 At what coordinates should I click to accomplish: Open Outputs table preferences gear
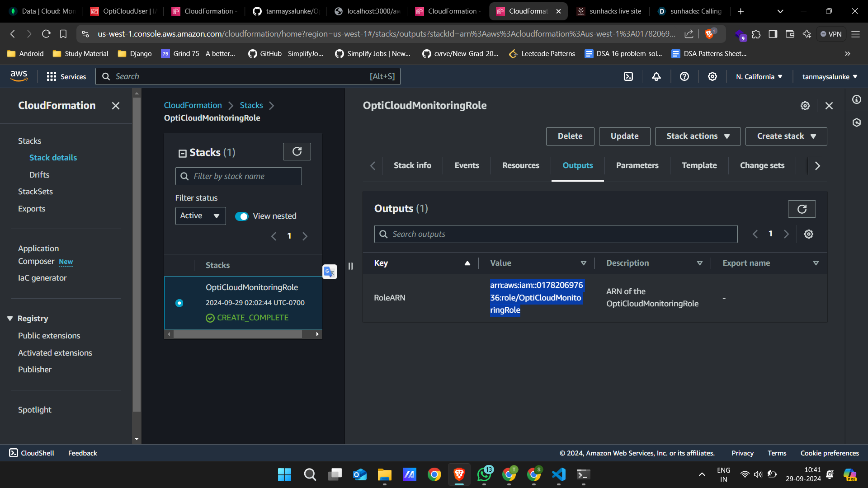[x=809, y=234]
